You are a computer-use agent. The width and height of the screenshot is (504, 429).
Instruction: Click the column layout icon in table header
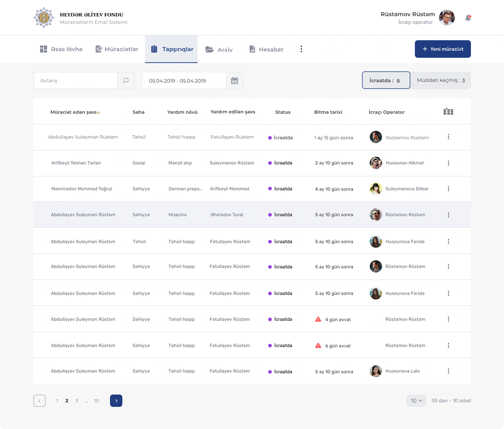click(x=448, y=112)
